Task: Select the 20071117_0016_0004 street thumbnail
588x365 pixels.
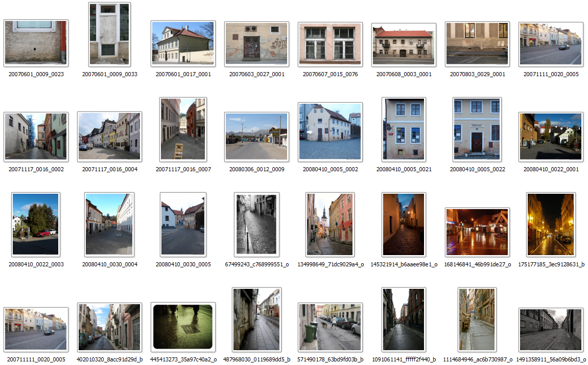Action: 109,136
